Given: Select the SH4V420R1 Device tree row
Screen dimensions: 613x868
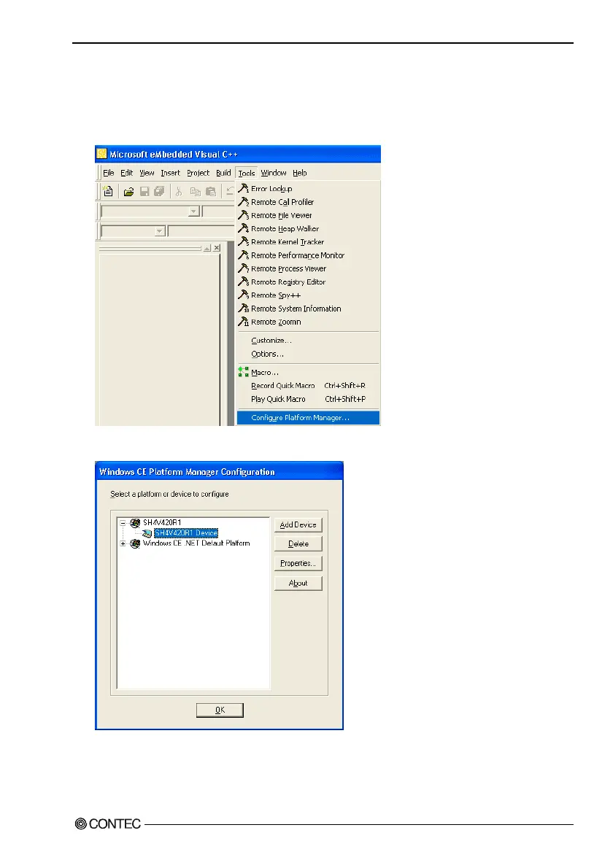Looking at the screenshot, I should pyautogui.click(x=186, y=533).
